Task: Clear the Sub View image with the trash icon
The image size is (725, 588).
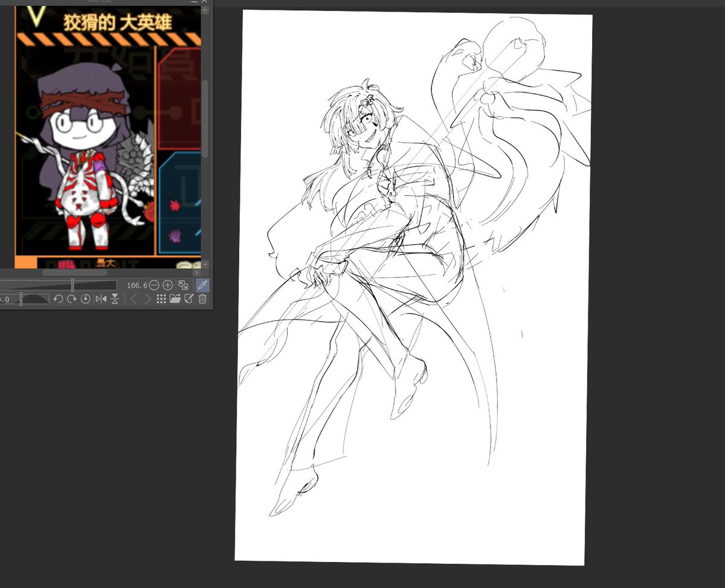Action: [x=202, y=299]
